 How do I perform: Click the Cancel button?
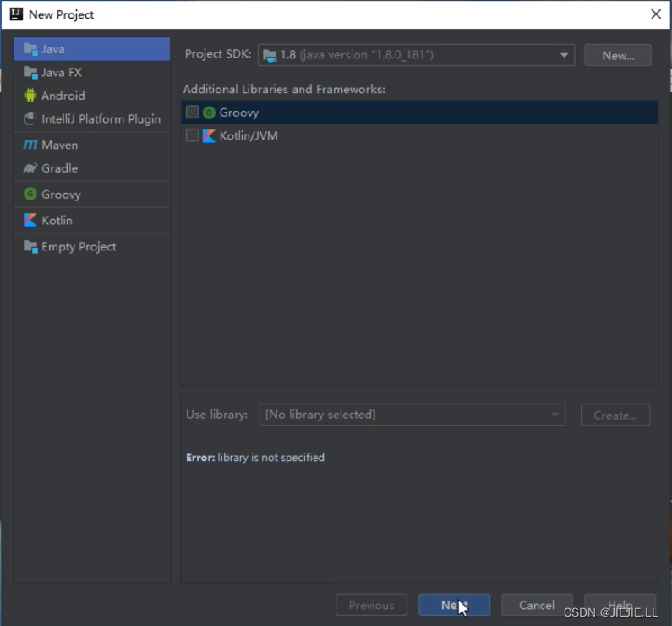pyautogui.click(x=537, y=605)
